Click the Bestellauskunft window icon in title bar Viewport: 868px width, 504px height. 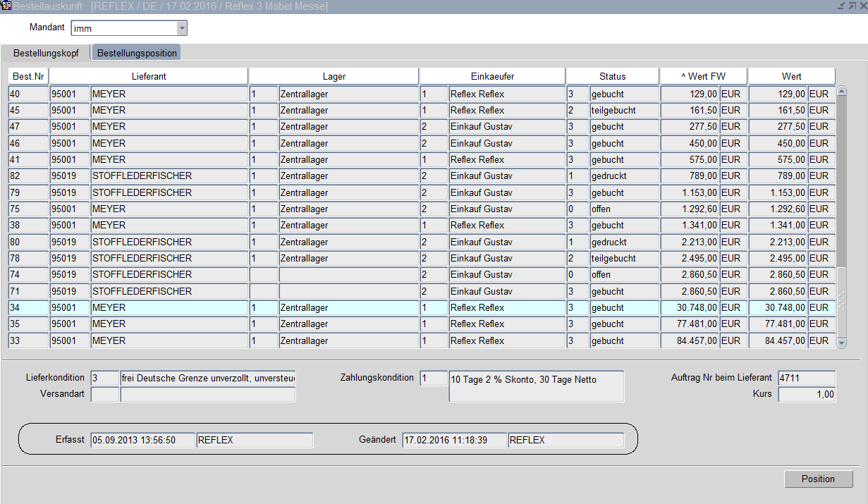click(6, 6)
